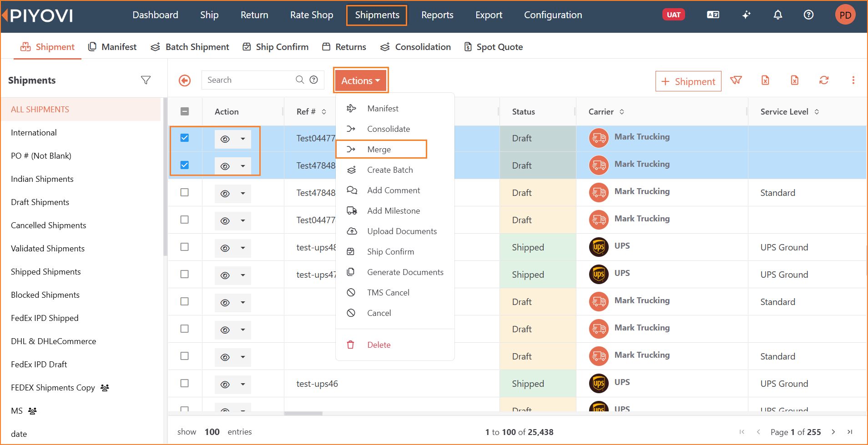
Task: Click the + Shipment button
Action: 688,81
